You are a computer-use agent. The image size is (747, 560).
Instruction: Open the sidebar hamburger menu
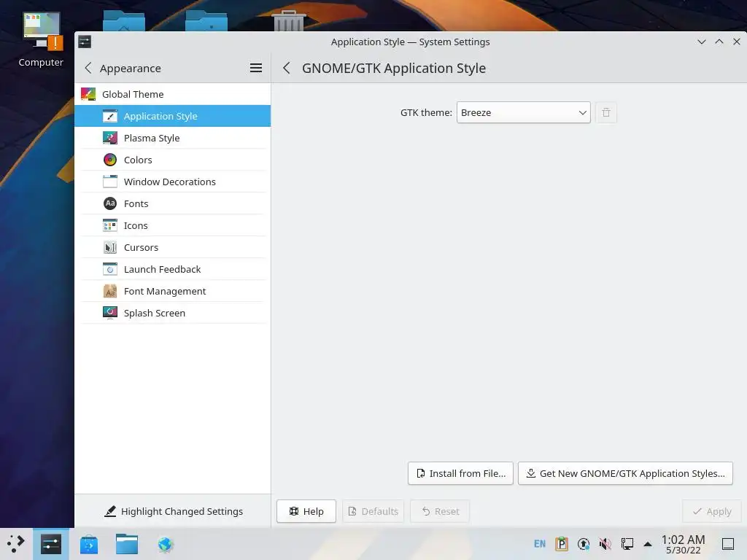tap(256, 68)
